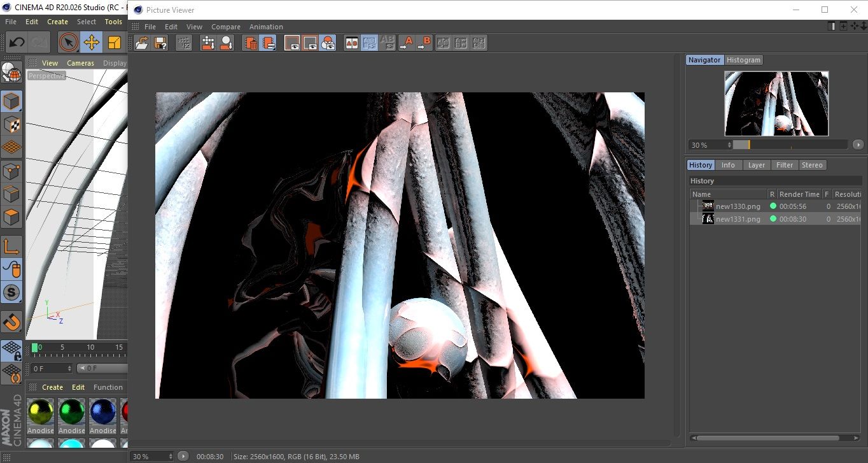This screenshot has width=868, height=463.
Task: Switch to Layer tab
Action: (x=757, y=165)
